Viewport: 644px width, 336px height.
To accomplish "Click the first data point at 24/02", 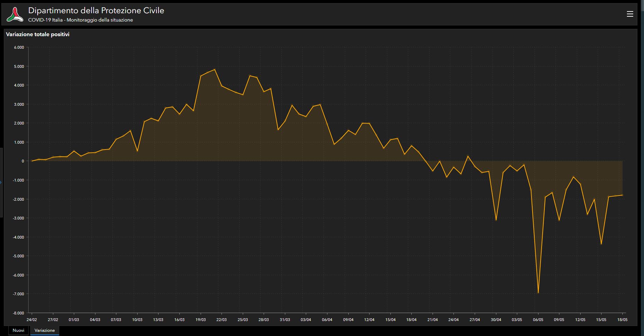I will 32,161.
